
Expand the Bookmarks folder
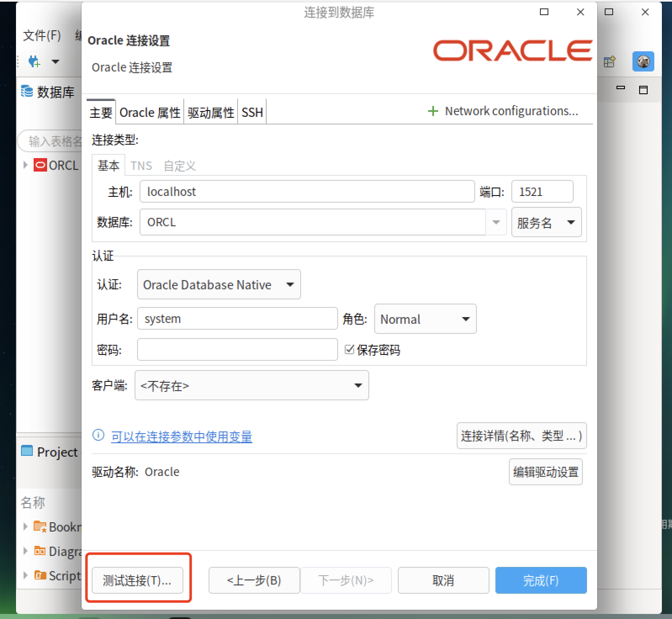25,526
